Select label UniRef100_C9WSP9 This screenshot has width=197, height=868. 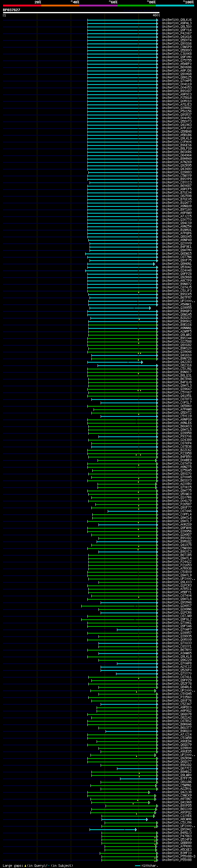click(177, 47)
